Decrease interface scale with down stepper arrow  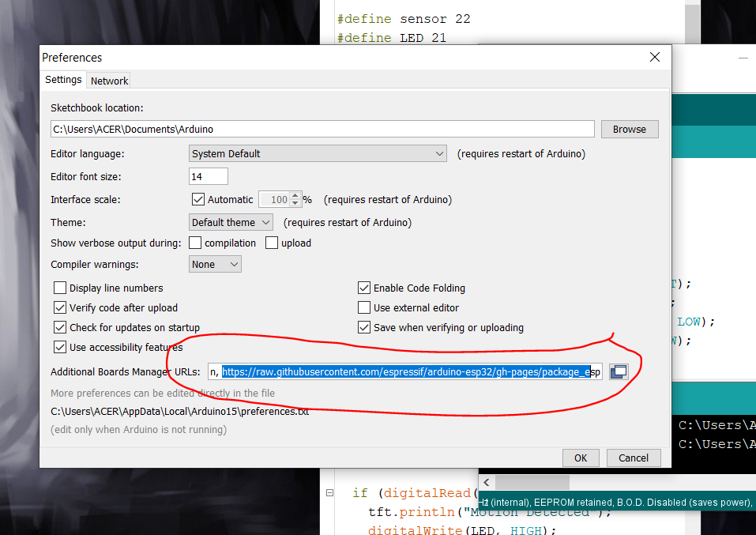click(x=295, y=203)
